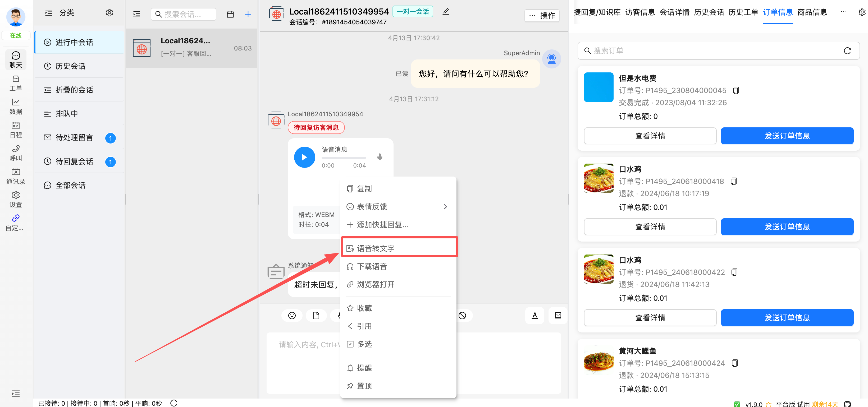
Task: Open the 呼叫 call sidebar icon
Action: (16, 153)
